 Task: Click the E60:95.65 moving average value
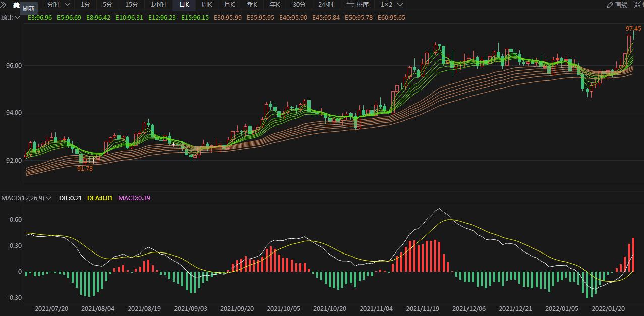point(391,17)
